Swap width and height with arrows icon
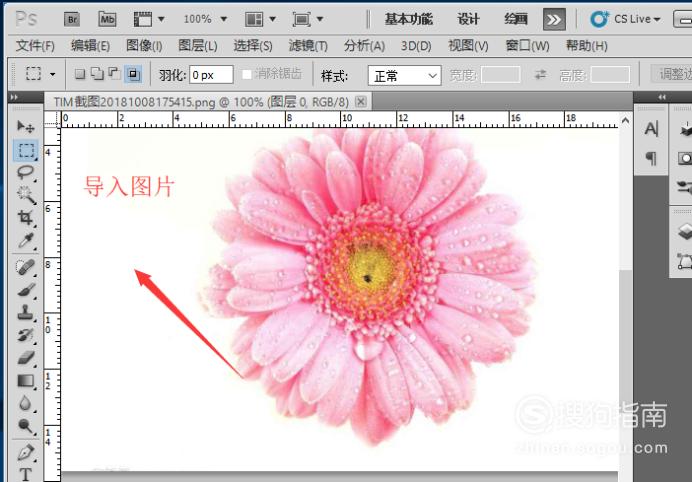Viewport: 692px width, 482px height. click(x=540, y=75)
